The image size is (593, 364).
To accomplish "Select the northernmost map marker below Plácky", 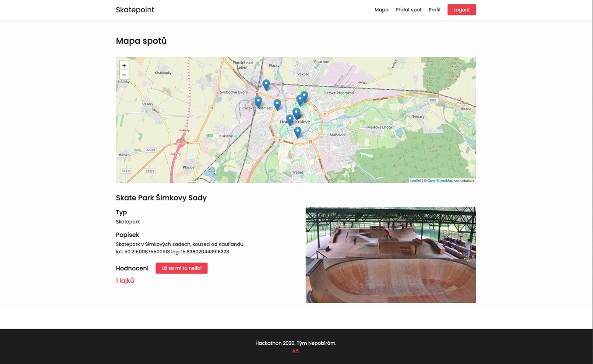I will click(x=266, y=84).
